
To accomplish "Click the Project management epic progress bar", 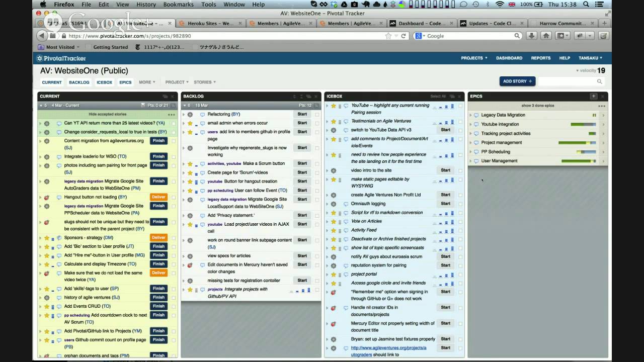I will [x=577, y=143].
